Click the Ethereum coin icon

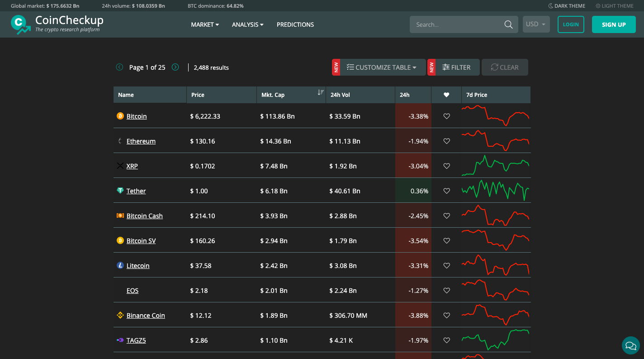click(120, 141)
